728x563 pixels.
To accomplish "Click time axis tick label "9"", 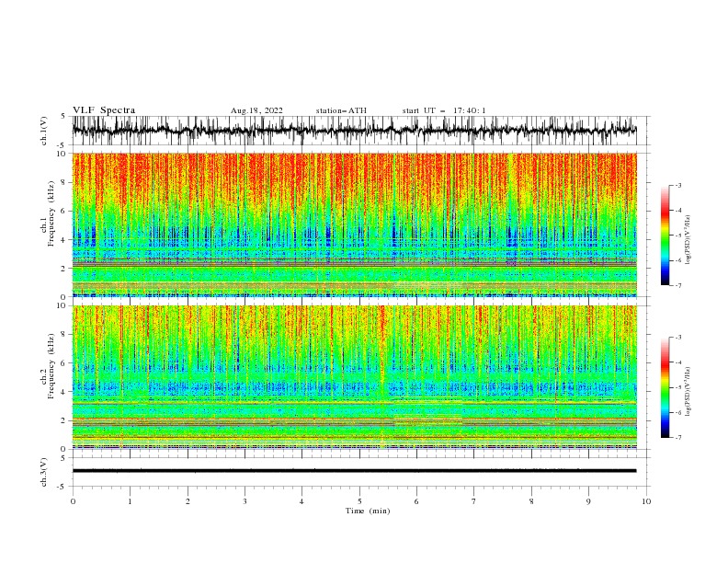I will pos(588,501).
